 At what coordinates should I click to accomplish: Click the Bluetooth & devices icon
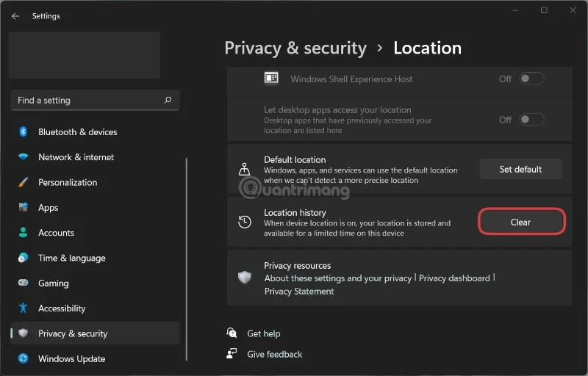click(24, 132)
